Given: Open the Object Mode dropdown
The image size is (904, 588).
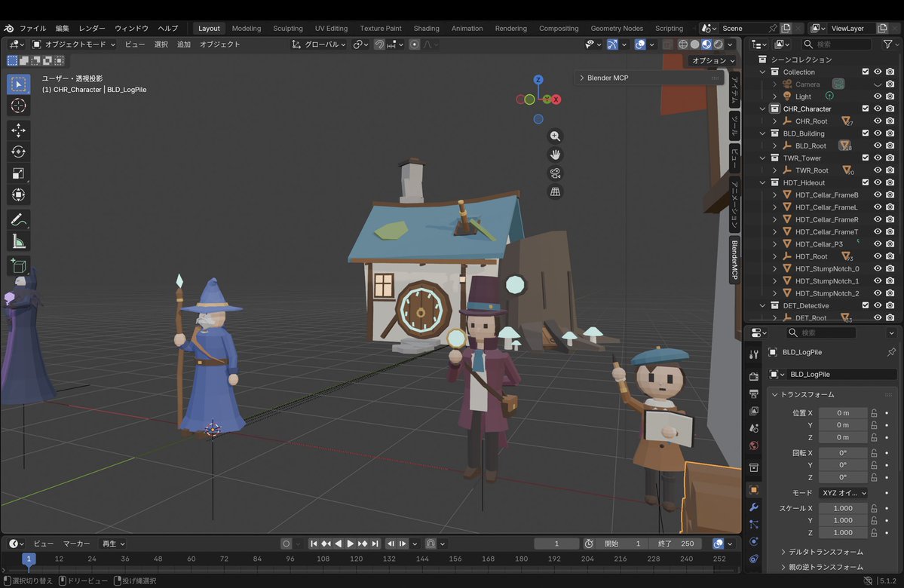Looking at the screenshot, I should click(x=74, y=44).
